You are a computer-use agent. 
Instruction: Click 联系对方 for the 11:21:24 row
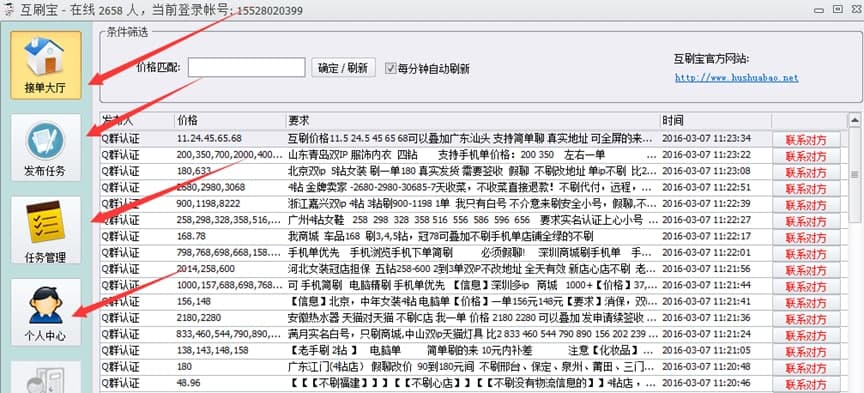[x=806, y=335]
